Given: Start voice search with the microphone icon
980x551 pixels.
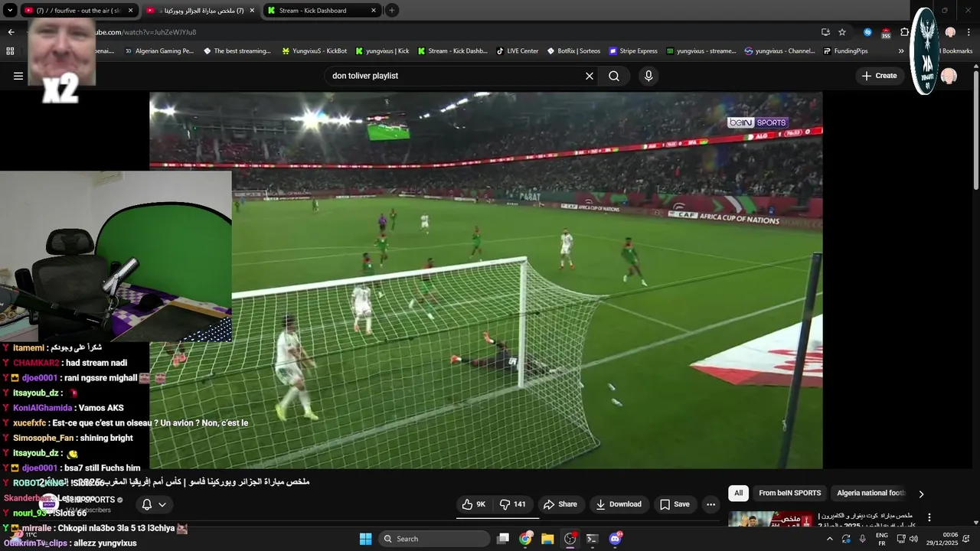Looking at the screenshot, I should (648, 76).
